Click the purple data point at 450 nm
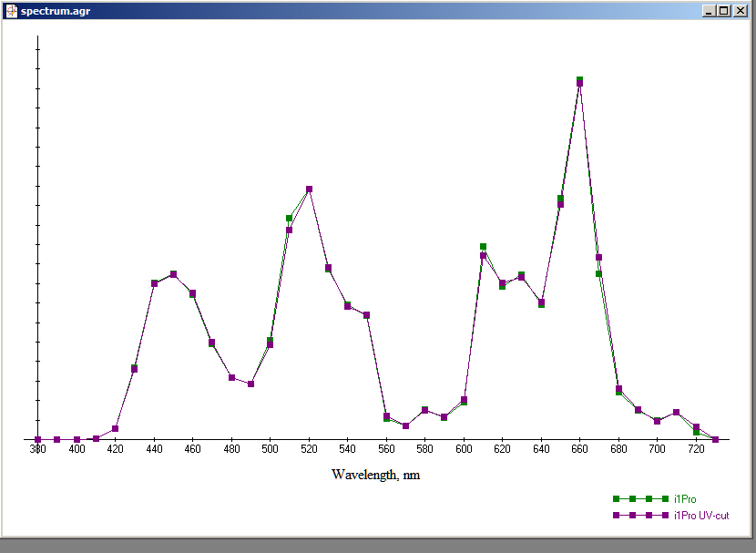 click(174, 274)
